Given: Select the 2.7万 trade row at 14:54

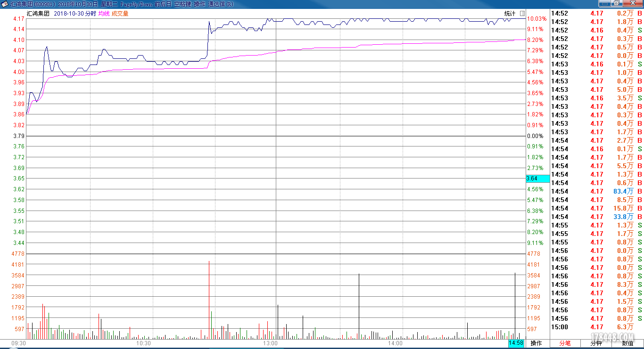Looking at the screenshot, I should (x=597, y=140).
